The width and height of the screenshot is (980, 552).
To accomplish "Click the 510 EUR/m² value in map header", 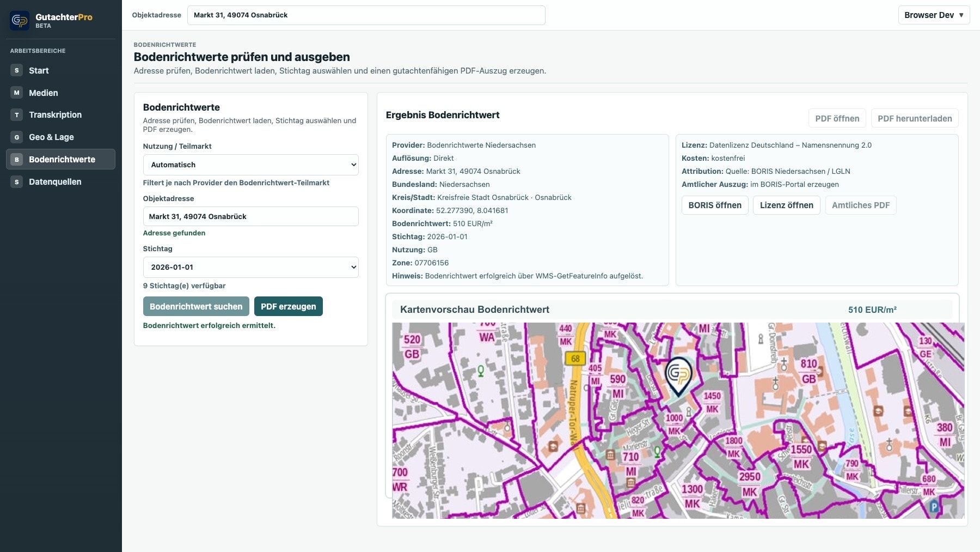I will [872, 310].
